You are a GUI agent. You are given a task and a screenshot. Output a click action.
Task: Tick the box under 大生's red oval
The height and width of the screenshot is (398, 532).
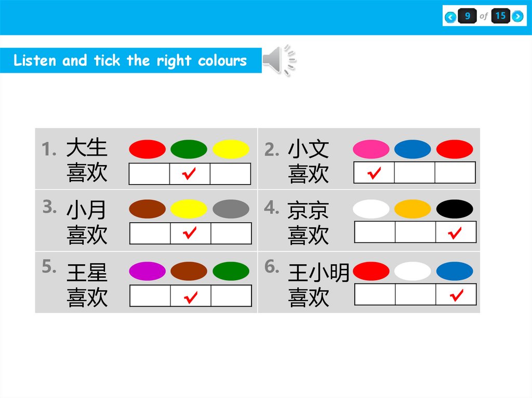[x=149, y=174]
